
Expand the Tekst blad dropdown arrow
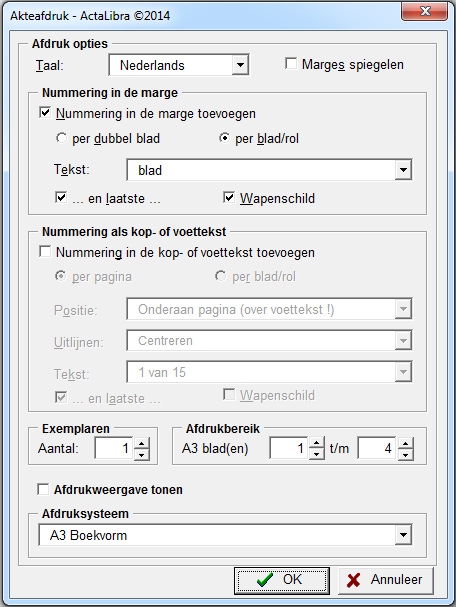403,170
